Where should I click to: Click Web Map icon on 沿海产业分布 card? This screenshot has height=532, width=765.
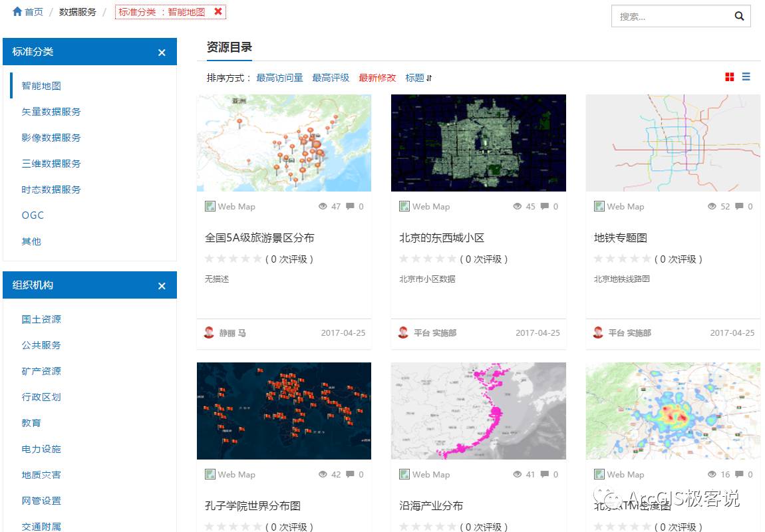[x=404, y=474]
